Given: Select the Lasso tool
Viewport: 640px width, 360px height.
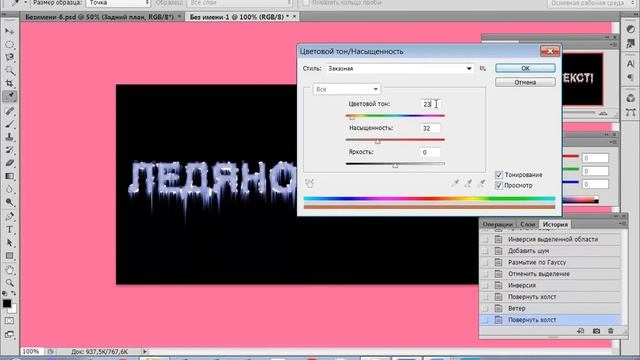Looking at the screenshot, I should pyautogui.click(x=10, y=58).
